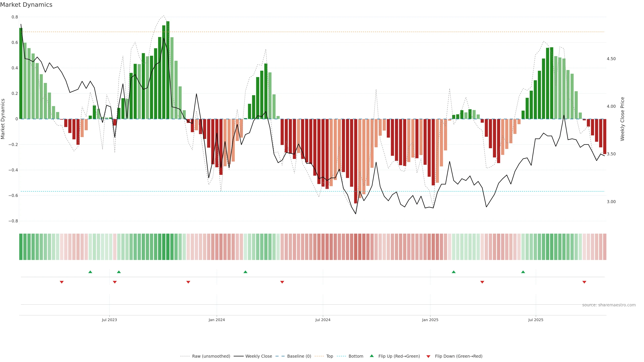Click the first green heat strip cell

click(21, 247)
